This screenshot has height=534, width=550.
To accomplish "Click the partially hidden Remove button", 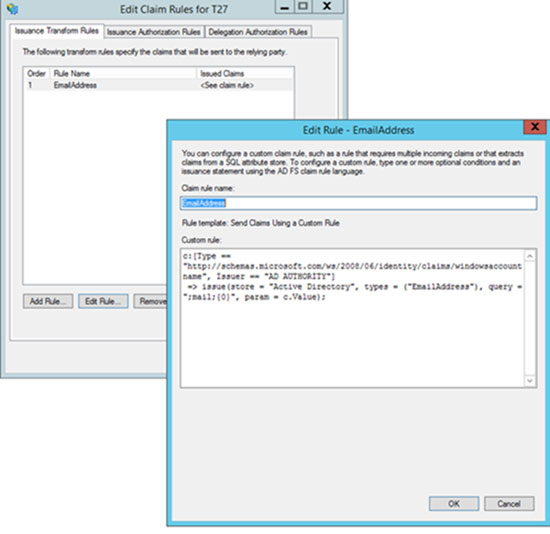I will [150, 301].
